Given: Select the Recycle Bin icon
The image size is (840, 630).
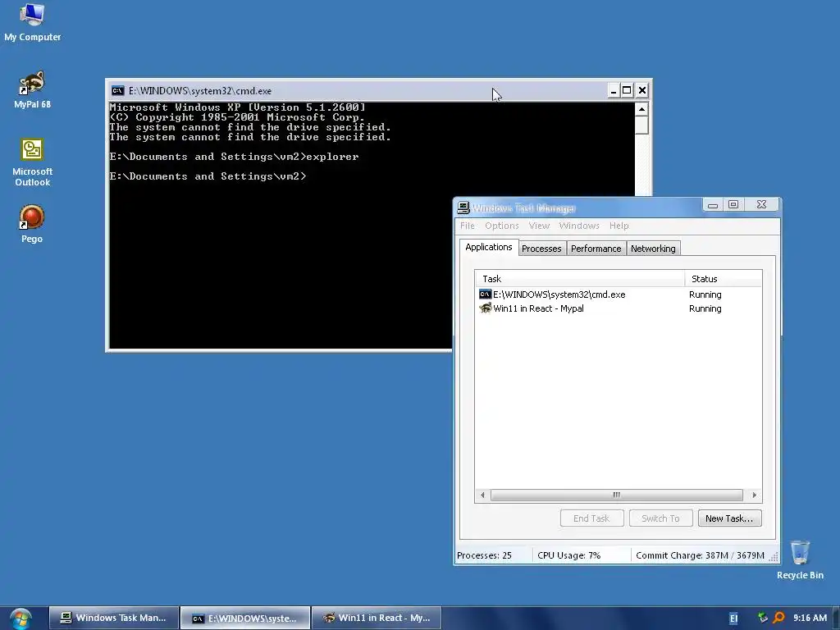Looking at the screenshot, I should [x=800, y=559].
